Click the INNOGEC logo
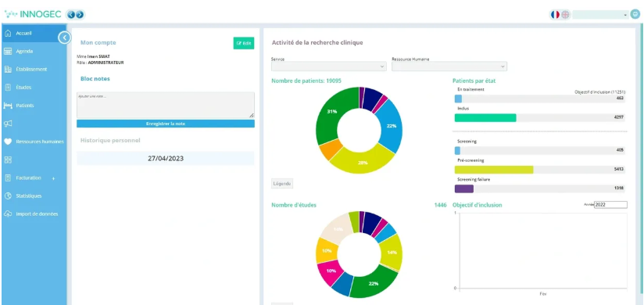This screenshot has height=305, width=644. pos(33,15)
